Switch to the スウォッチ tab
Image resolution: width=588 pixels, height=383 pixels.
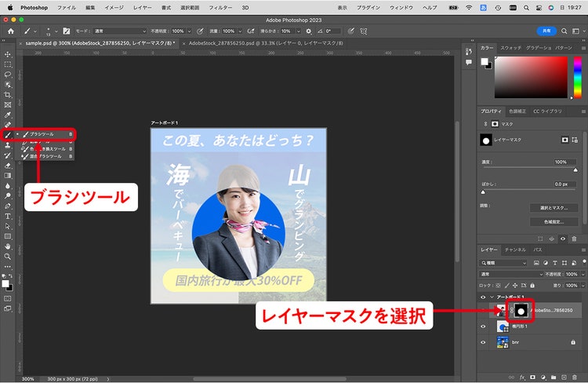(x=510, y=48)
